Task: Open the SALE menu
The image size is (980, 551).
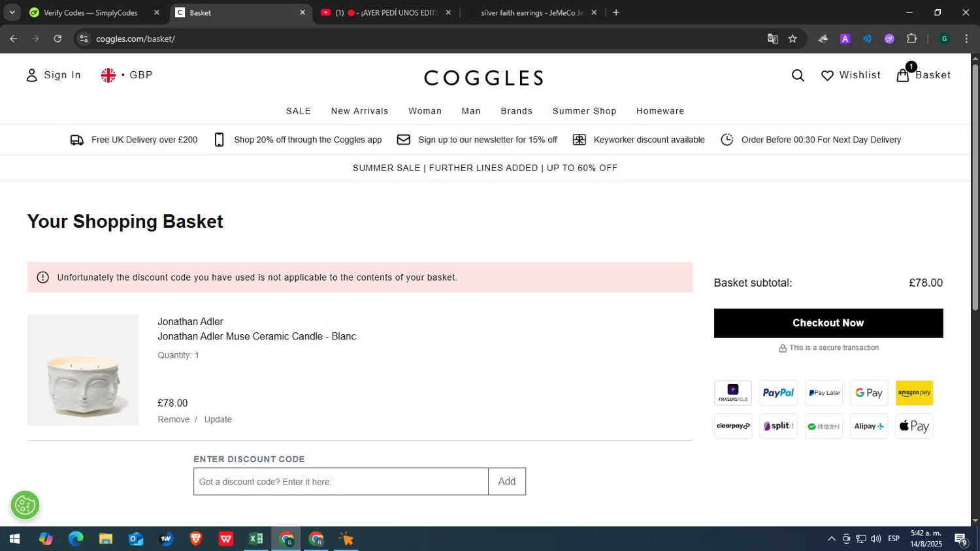Action: (x=299, y=111)
